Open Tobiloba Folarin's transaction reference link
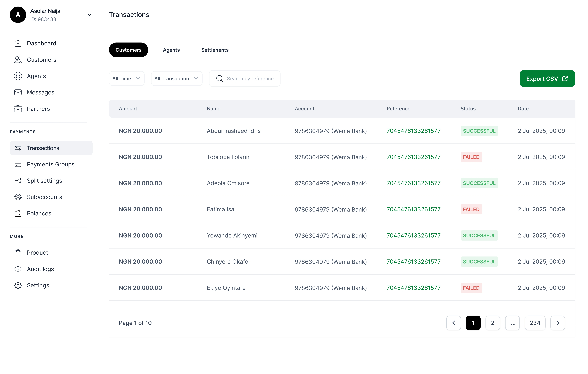Screen dimensions: 588x374 (x=413, y=157)
